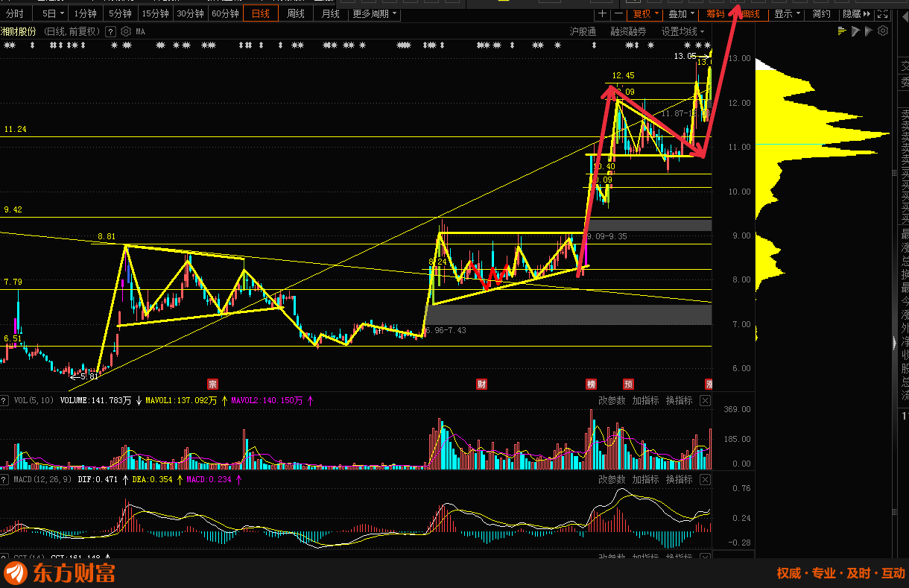The width and height of the screenshot is (909, 588).
Task: Select the 60分钟 period tab
Action: (225, 13)
